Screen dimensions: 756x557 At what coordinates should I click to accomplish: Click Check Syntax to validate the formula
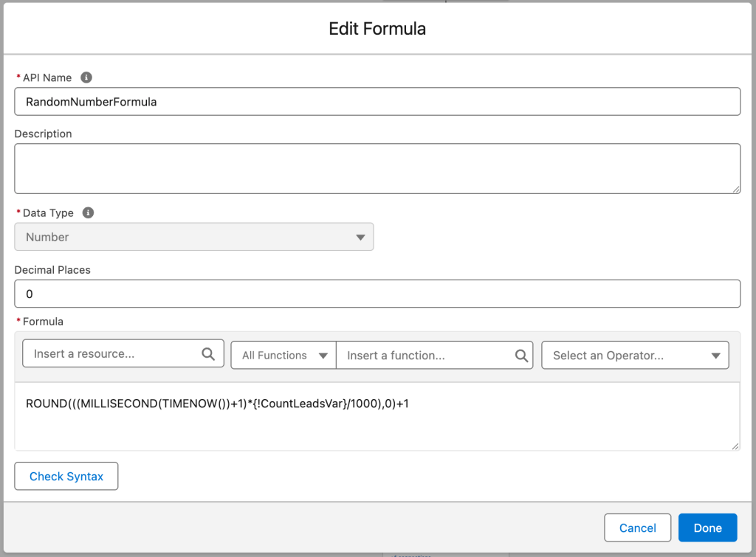[x=66, y=476]
